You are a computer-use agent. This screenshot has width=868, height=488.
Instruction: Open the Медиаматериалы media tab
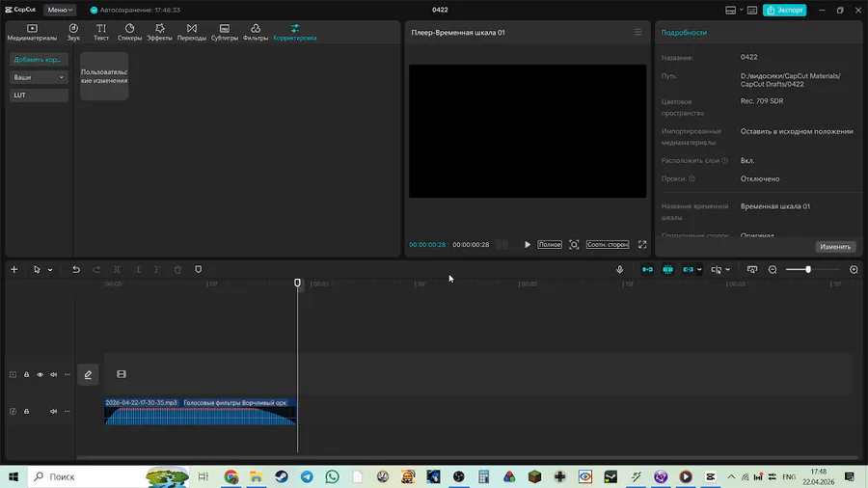click(32, 32)
